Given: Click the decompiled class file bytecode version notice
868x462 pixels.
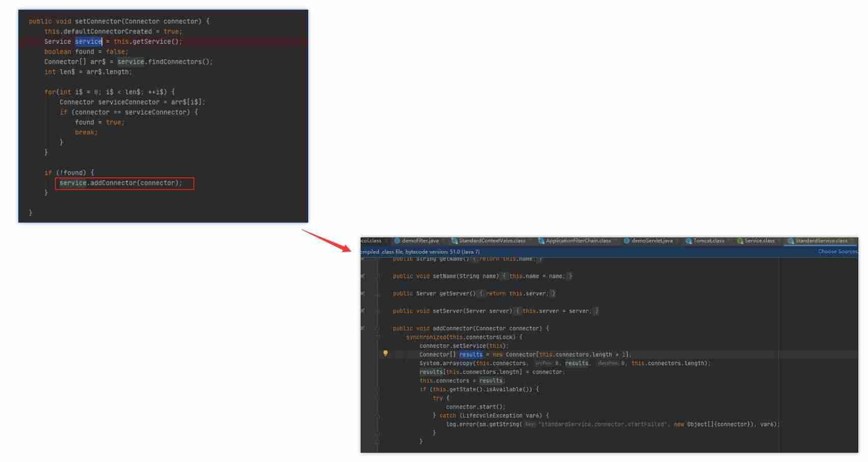Looking at the screenshot, I should (420, 252).
